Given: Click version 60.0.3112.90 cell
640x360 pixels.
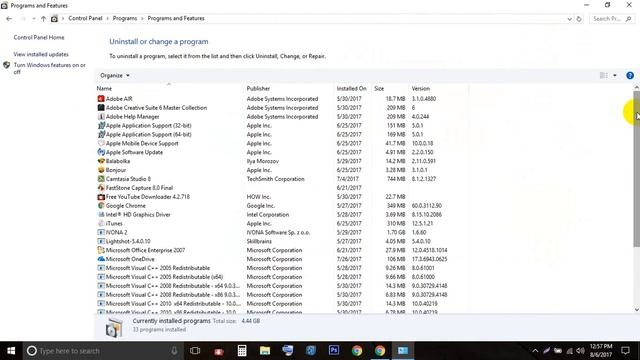Looking at the screenshot, I should tap(427, 206).
